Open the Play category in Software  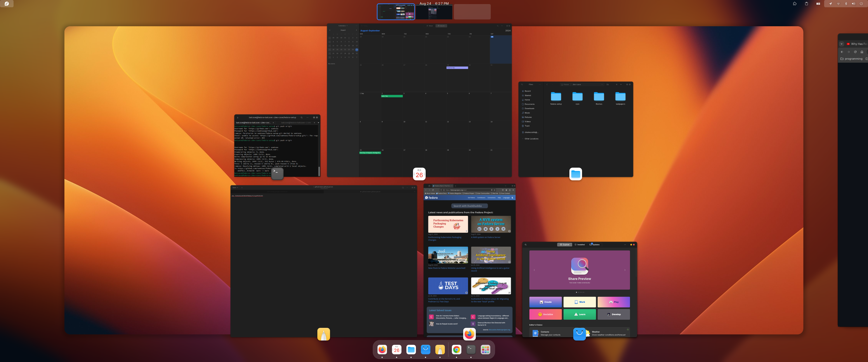pos(614,302)
